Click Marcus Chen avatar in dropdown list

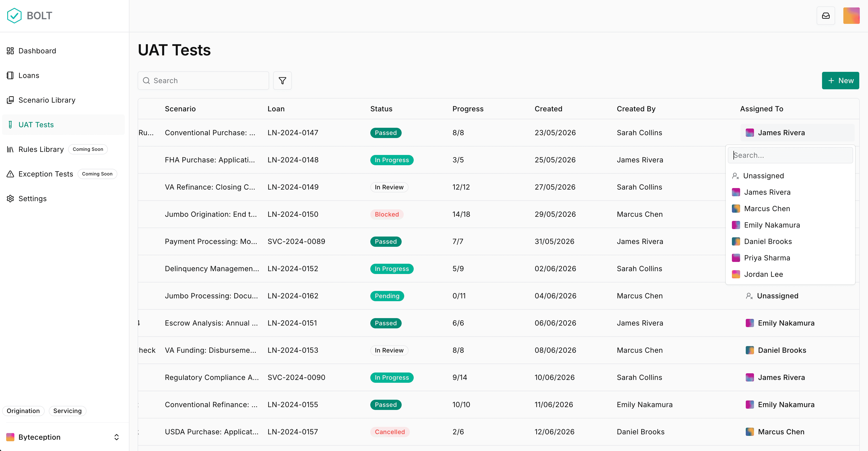point(736,208)
